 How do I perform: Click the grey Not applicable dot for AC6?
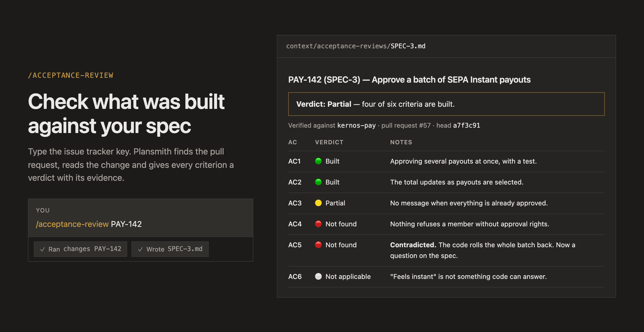[x=318, y=276]
